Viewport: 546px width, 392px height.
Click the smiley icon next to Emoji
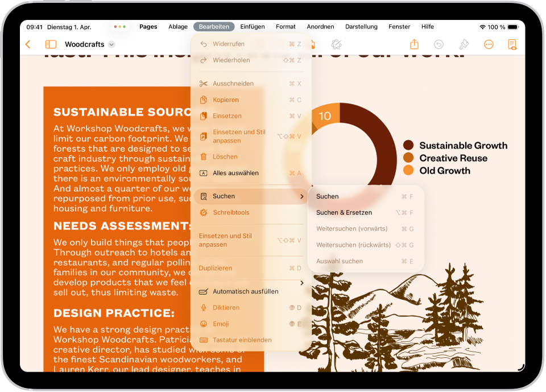tap(204, 323)
